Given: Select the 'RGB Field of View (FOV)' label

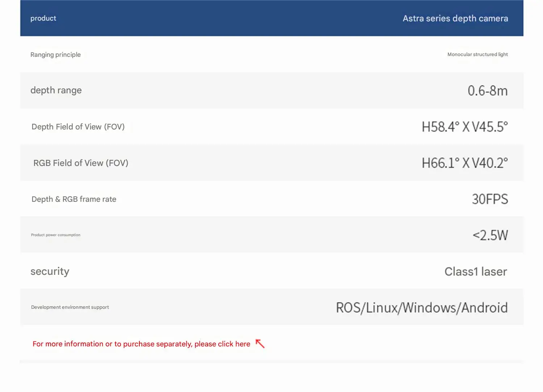Looking at the screenshot, I should pyautogui.click(x=81, y=163).
